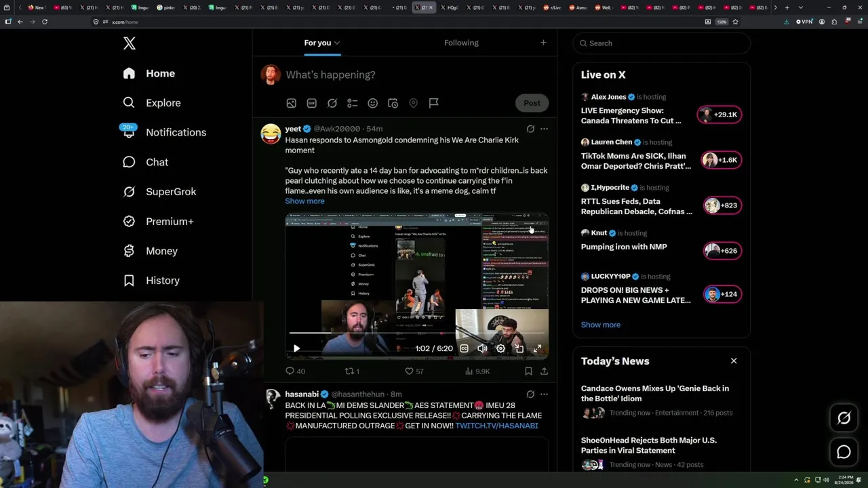
Task: Open History in the sidebar
Action: pyautogui.click(x=151, y=281)
